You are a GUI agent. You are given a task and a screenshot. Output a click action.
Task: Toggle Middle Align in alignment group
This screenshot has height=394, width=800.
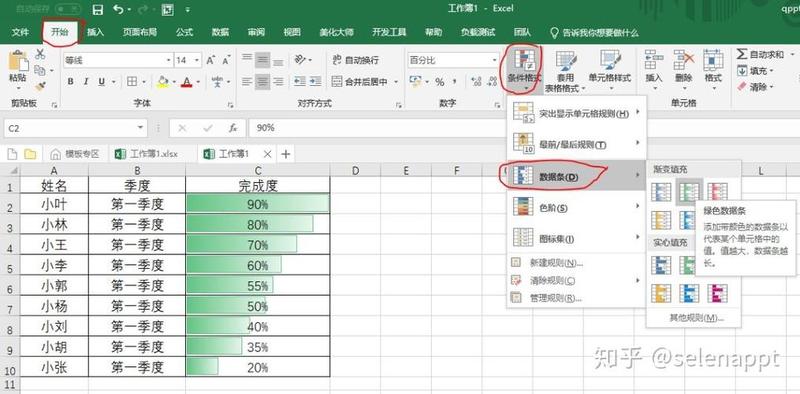[262, 60]
